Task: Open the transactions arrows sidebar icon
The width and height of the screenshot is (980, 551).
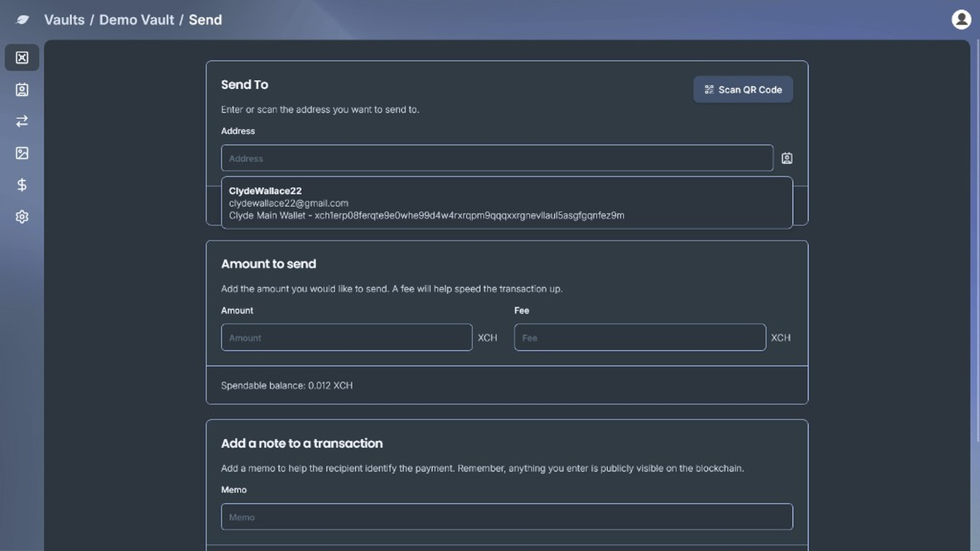Action: tap(22, 121)
